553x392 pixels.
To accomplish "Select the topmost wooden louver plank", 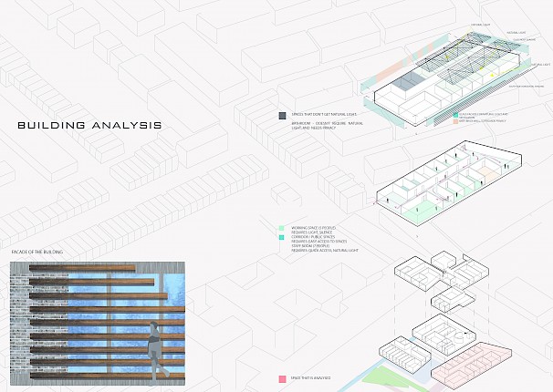I will 82,268.
